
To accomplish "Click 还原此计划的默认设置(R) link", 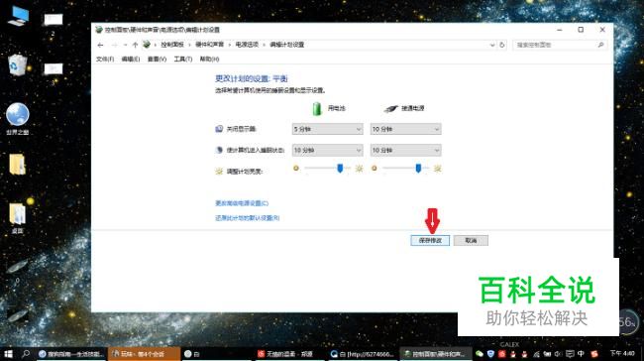I will [x=248, y=218].
